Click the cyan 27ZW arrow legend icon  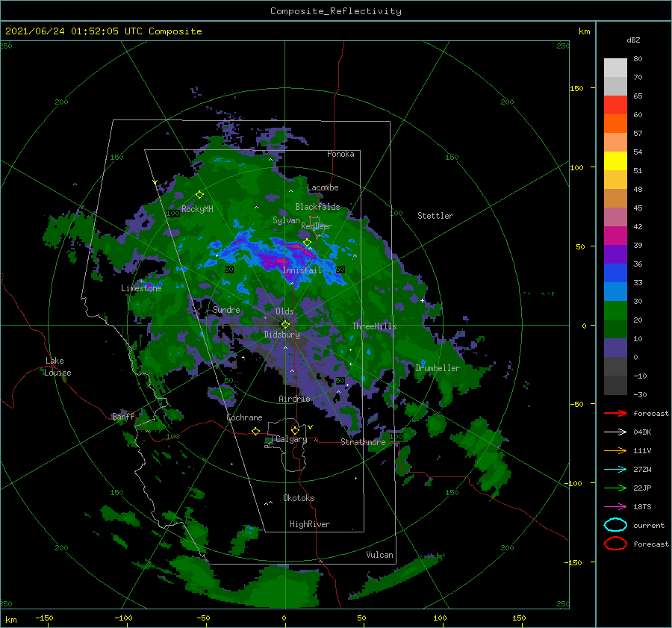tap(615, 470)
